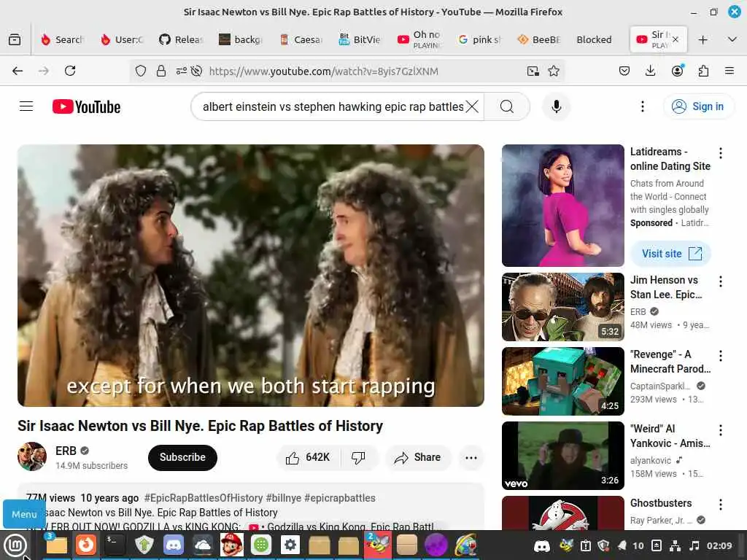Submit search with the magnifier button
The image size is (747, 560).
coord(507,106)
